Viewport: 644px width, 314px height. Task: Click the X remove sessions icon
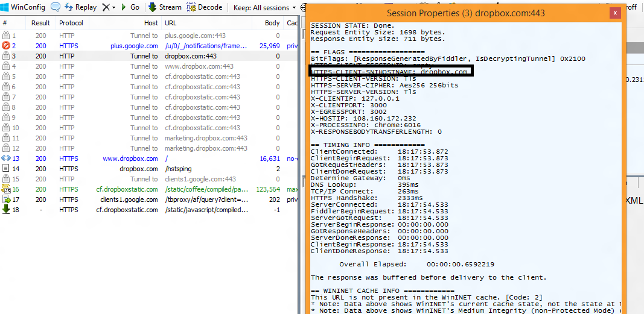106,7
